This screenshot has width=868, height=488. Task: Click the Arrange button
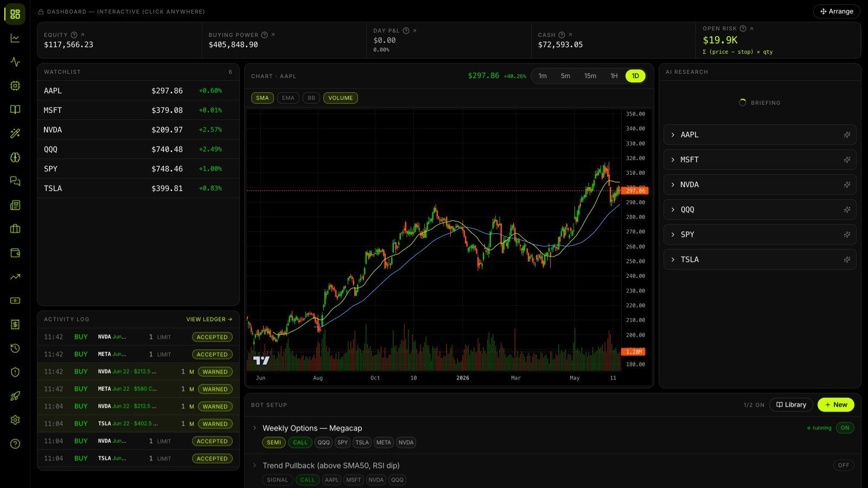[837, 11]
